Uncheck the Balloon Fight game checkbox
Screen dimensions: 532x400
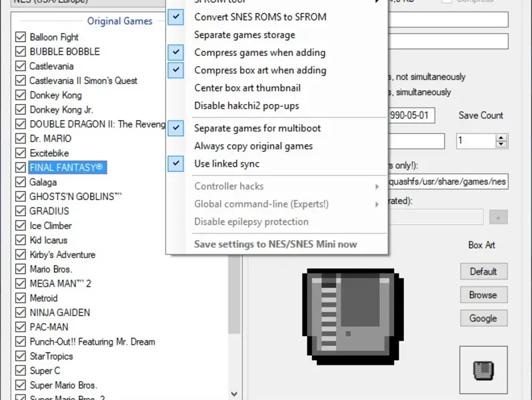click(21, 37)
